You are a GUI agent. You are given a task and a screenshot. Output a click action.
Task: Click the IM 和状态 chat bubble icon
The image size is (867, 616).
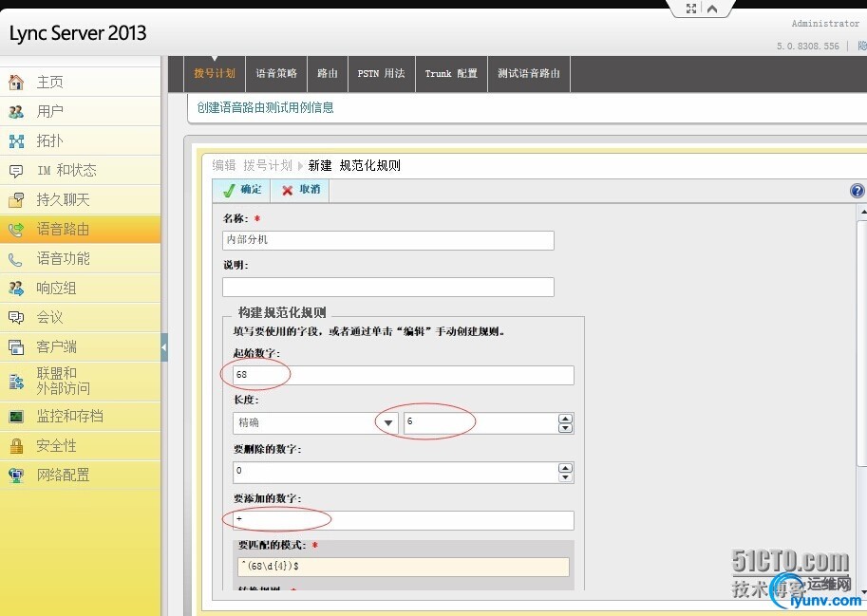click(16, 171)
